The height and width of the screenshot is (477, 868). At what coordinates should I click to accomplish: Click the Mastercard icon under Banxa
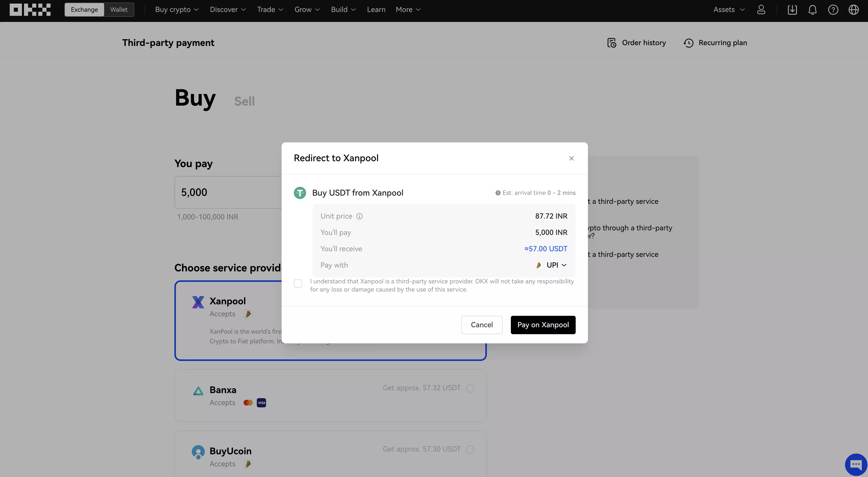pos(248,403)
